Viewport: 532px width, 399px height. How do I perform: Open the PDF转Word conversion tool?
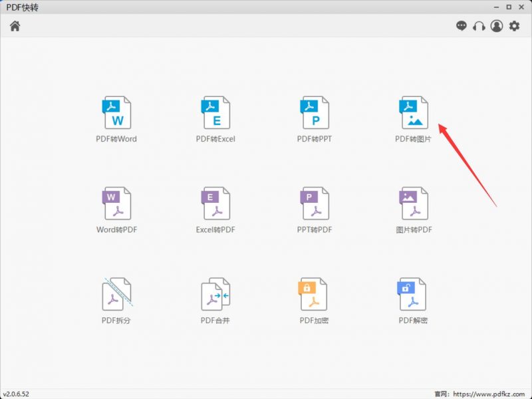click(116, 113)
